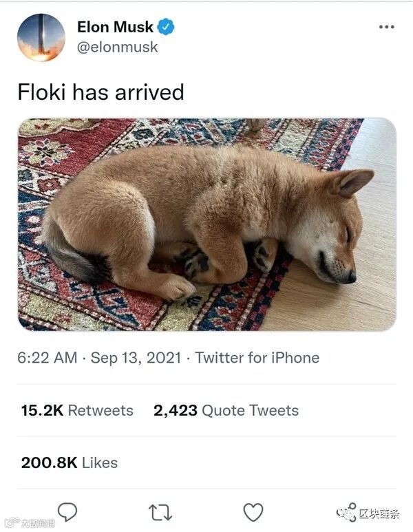The width and height of the screenshot is (413, 532).
Task: Open the 2,423 Quote Tweets list
Action: point(226,410)
